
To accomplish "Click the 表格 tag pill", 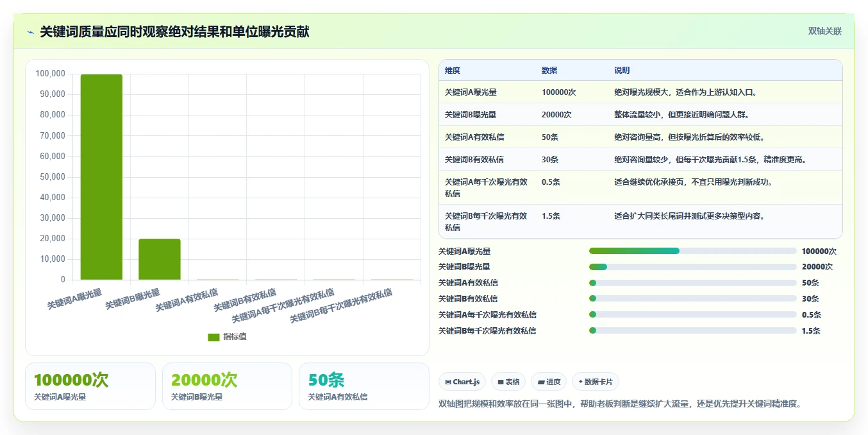I will coord(508,382).
